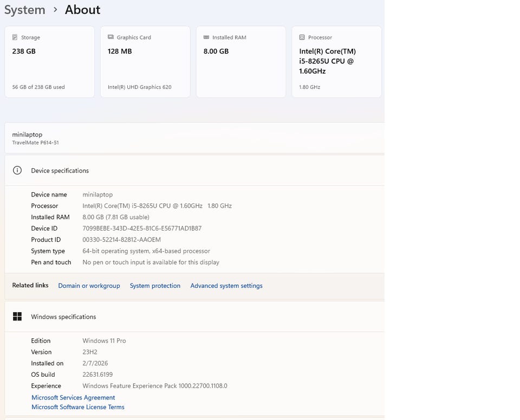
Task: Click Product ID value 00330-52214-82812-AAOEM
Action: [121, 240]
